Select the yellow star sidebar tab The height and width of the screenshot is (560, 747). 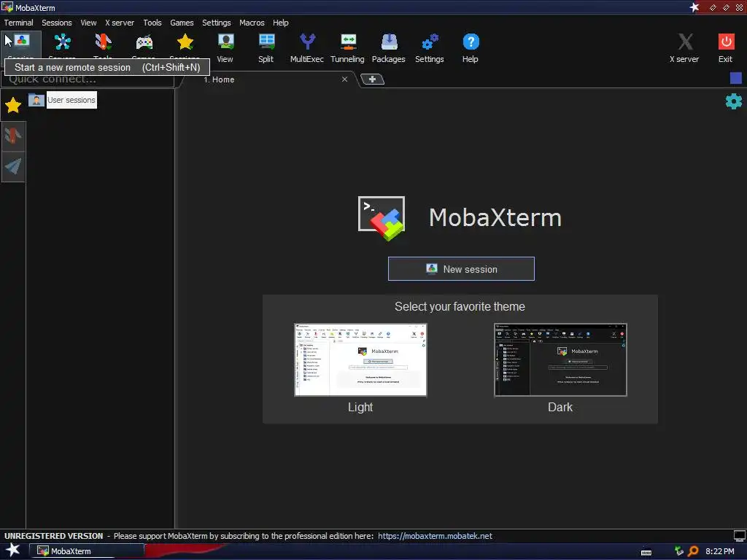(x=13, y=105)
